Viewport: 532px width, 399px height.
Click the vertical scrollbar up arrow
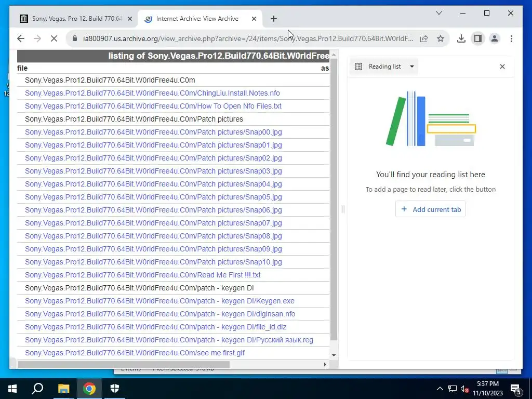[x=334, y=55]
